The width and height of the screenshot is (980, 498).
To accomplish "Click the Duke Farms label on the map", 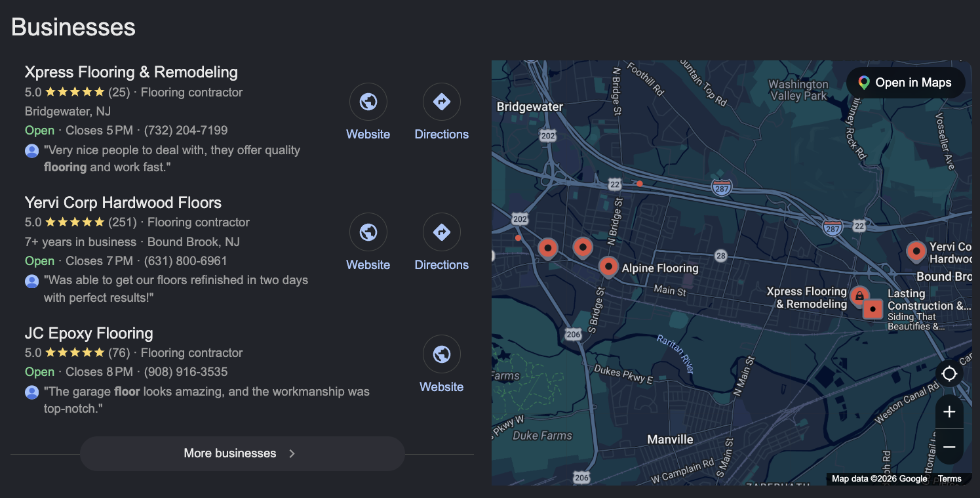I will (x=542, y=436).
